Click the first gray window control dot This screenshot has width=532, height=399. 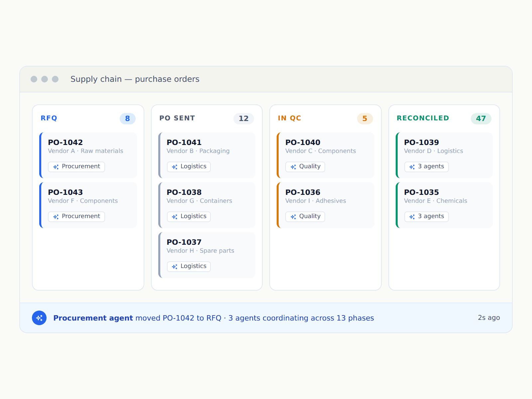[x=34, y=79]
